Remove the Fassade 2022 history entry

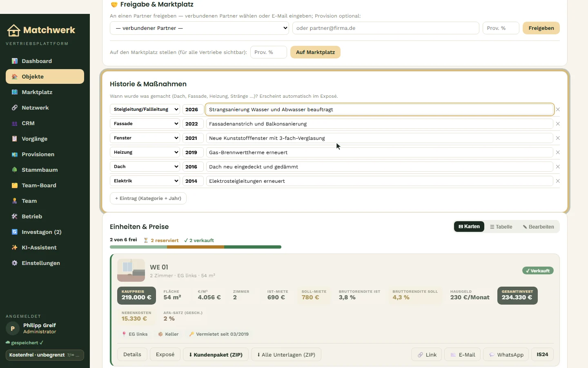(558, 124)
